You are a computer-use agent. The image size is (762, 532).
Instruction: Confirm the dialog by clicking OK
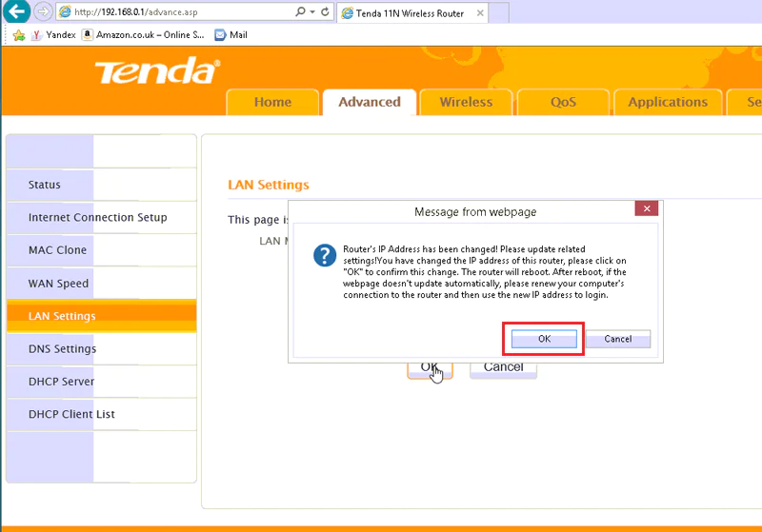tap(544, 339)
